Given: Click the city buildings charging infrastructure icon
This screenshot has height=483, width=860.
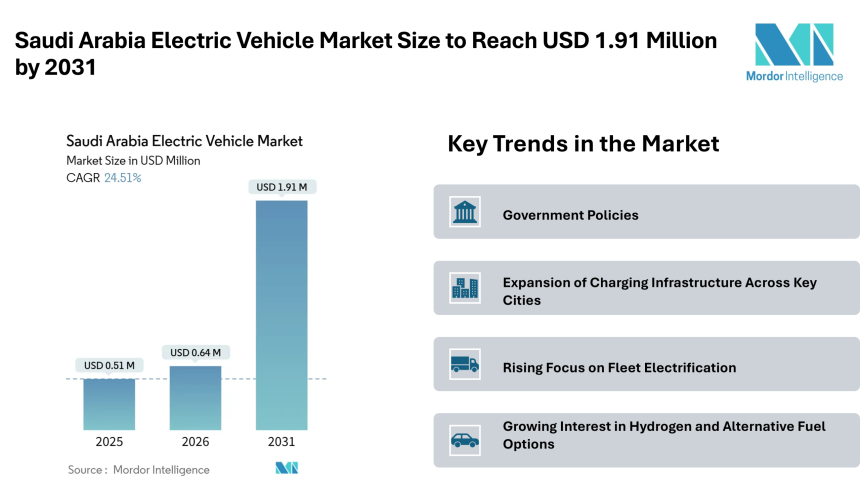Looking at the screenshot, I should 464,289.
